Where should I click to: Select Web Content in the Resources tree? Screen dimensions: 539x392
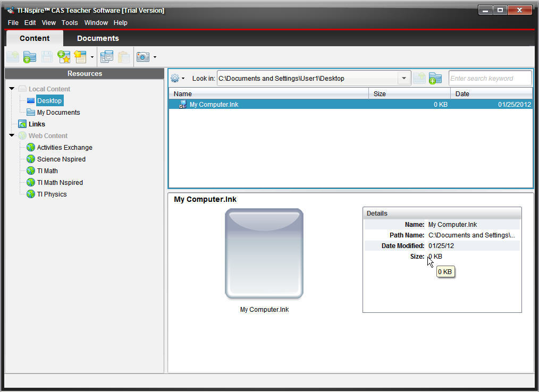pyautogui.click(x=48, y=135)
